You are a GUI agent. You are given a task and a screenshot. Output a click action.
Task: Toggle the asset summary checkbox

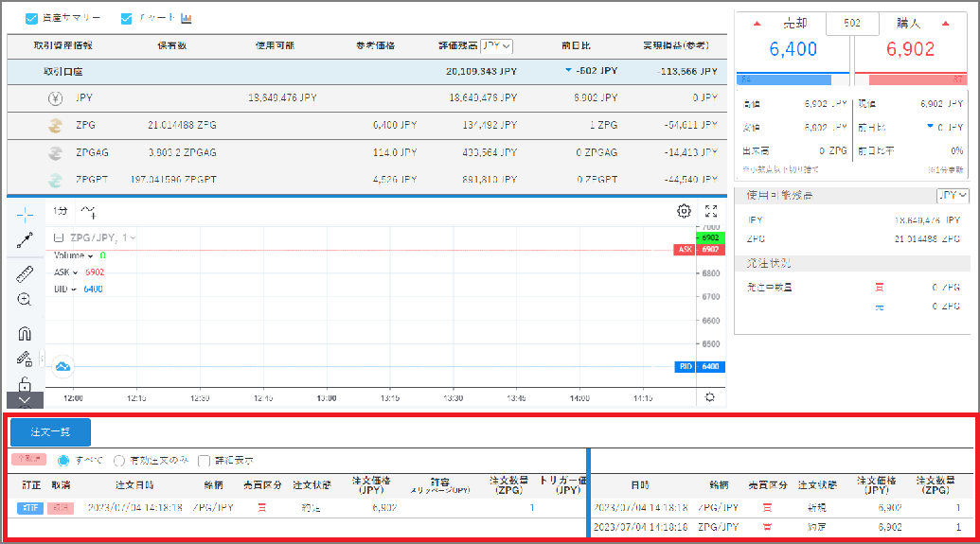[x=31, y=19]
